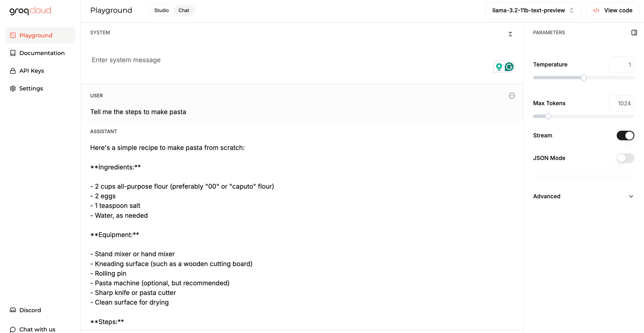Screen dimensions: 644x333
Task: Click the Groq Cloud logo
Action: click(30, 11)
